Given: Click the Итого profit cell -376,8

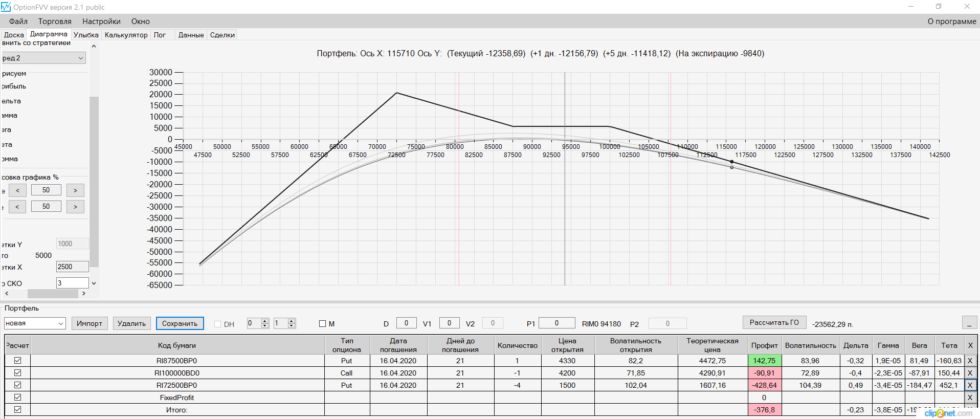Looking at the screenshot, I should (764, 410).
